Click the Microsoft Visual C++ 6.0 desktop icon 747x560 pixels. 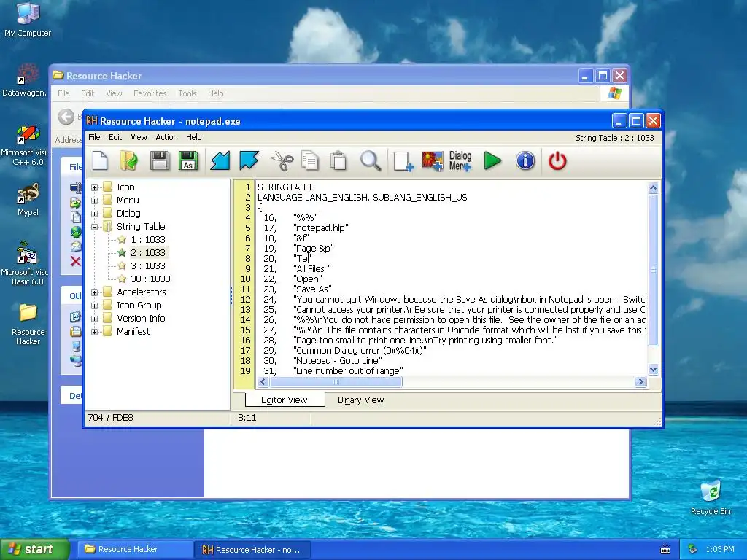point(28,134)
